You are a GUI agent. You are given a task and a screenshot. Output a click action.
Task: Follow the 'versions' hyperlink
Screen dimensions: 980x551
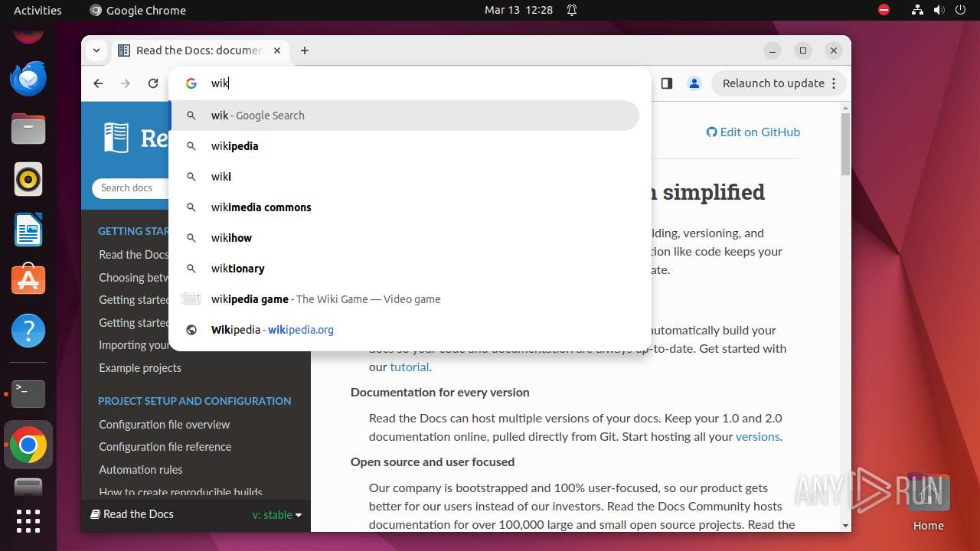click(757, 436)
